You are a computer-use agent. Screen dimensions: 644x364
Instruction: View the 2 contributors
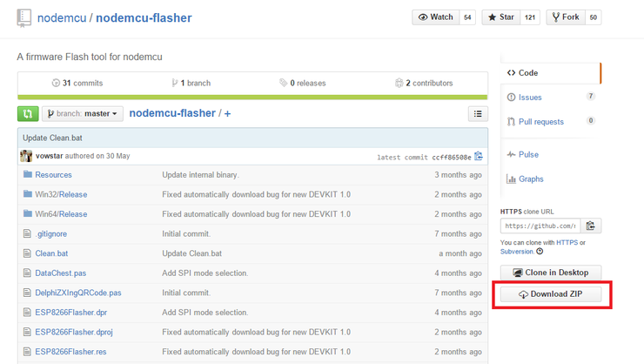pyautogui.click(x=424, y=83)
